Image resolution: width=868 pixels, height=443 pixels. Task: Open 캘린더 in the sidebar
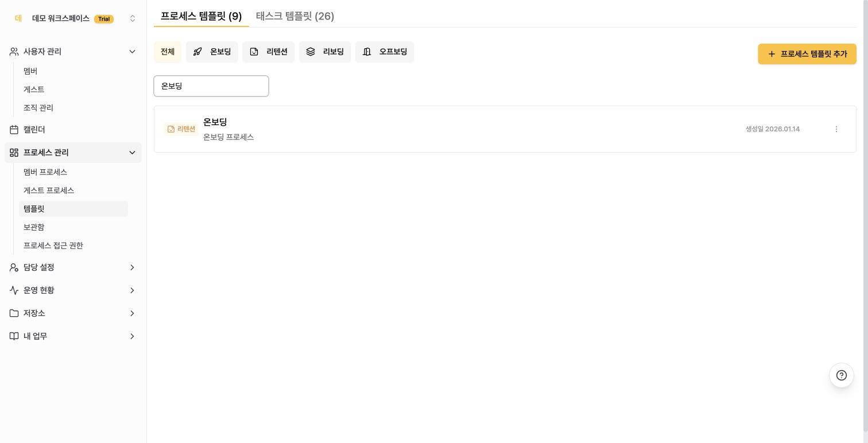(73, 130)
